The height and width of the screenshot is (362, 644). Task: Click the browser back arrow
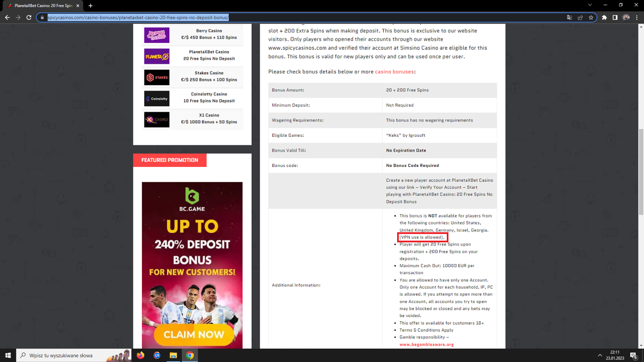tap(7, 18)
